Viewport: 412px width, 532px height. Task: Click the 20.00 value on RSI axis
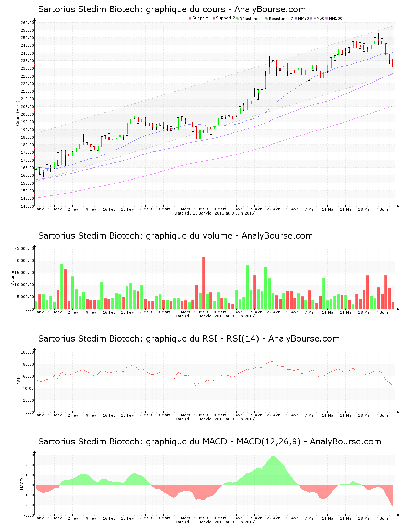(x=28, y=400)
